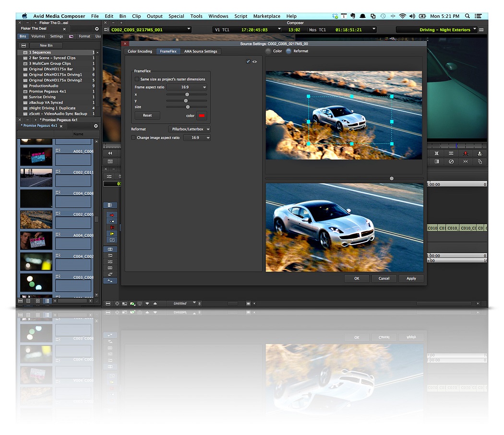Click the Reset button in FrameFlex
504x435 pixels.
pyautogui.click(x=147, y=115)
